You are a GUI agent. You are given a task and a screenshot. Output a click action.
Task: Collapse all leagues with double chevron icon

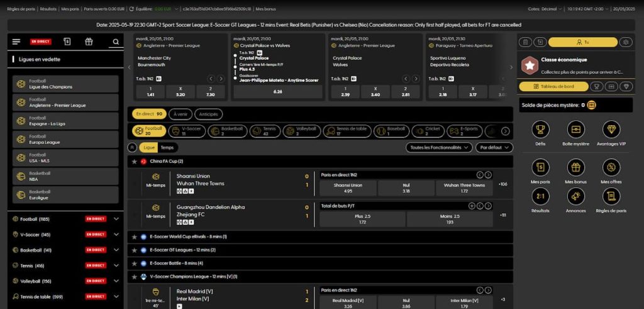[x=132, y=147]
